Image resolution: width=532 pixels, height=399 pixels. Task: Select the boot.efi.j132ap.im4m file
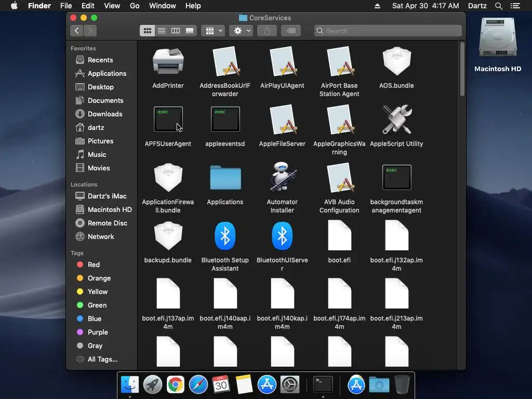pos(396,235)
